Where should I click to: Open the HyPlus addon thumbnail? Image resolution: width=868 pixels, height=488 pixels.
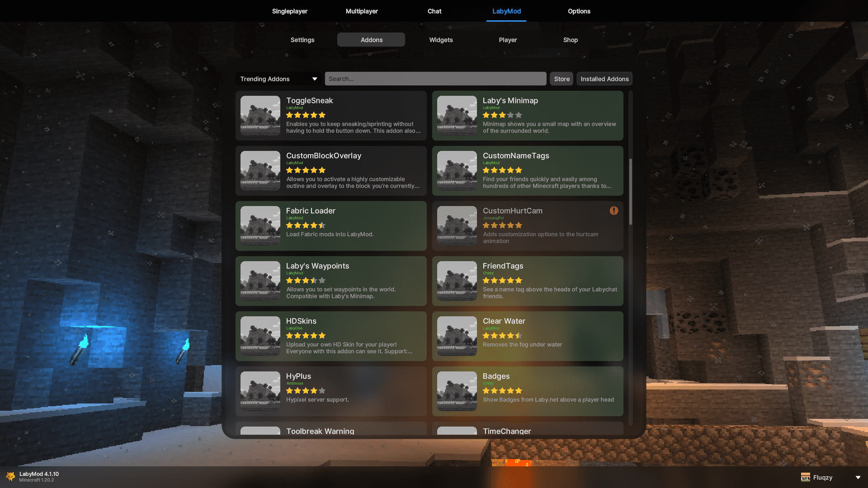pos(260,391)
